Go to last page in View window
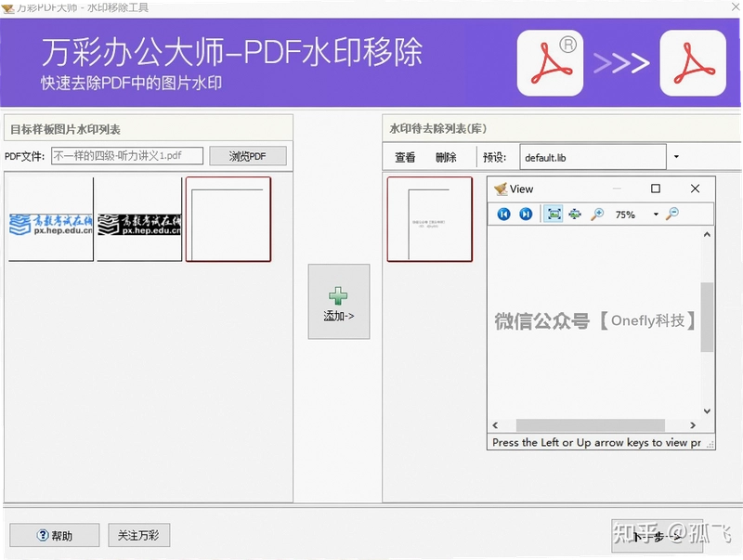This screenshot has width=743, height=560. tap(526, 215)
